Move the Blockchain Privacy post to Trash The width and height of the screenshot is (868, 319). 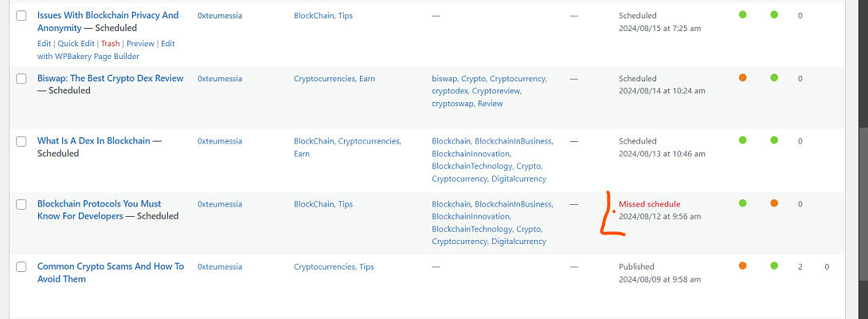coord(110,44)
